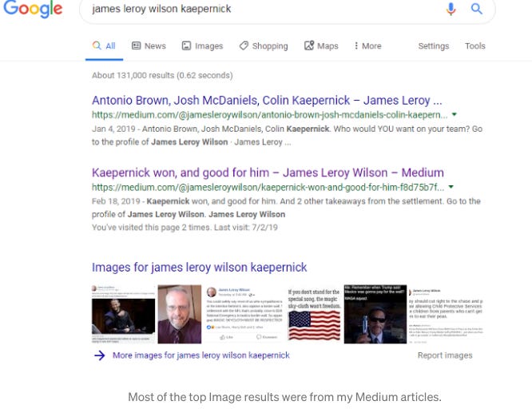Open the More menu with three dots

[x=367, y=46]
